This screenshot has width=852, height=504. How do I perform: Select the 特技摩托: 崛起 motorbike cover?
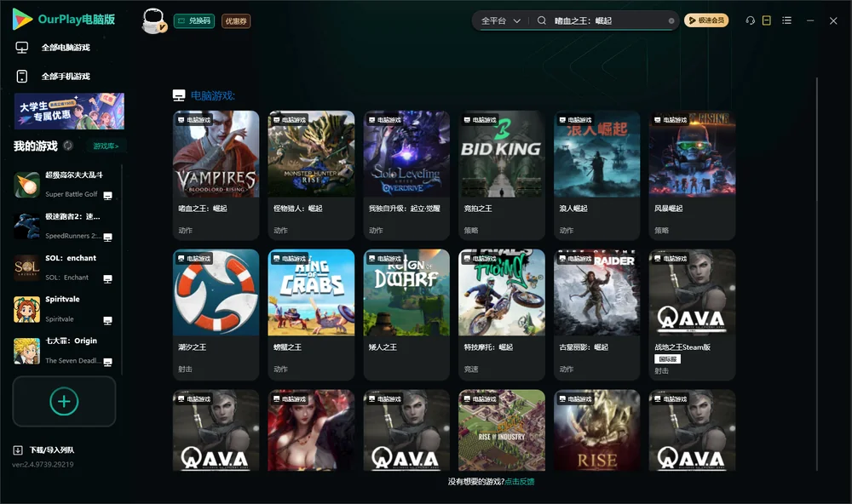coord(502,293)
